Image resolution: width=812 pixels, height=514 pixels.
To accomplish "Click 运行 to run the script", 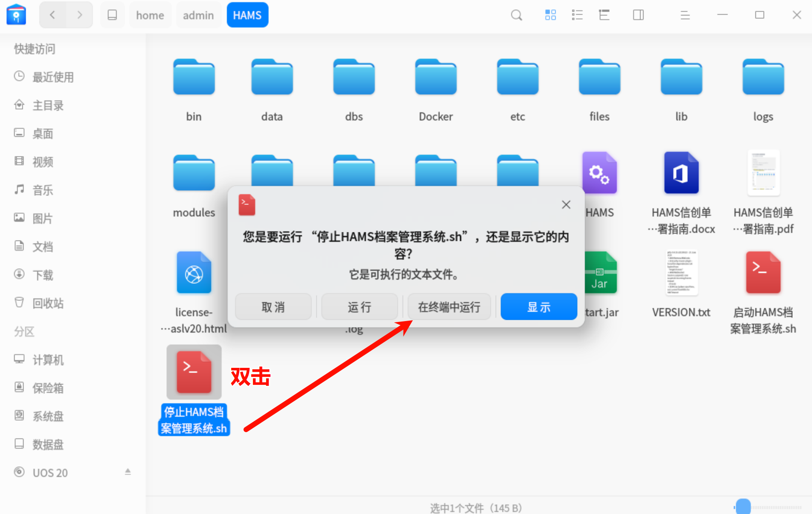I will click(x=359, y=307).
